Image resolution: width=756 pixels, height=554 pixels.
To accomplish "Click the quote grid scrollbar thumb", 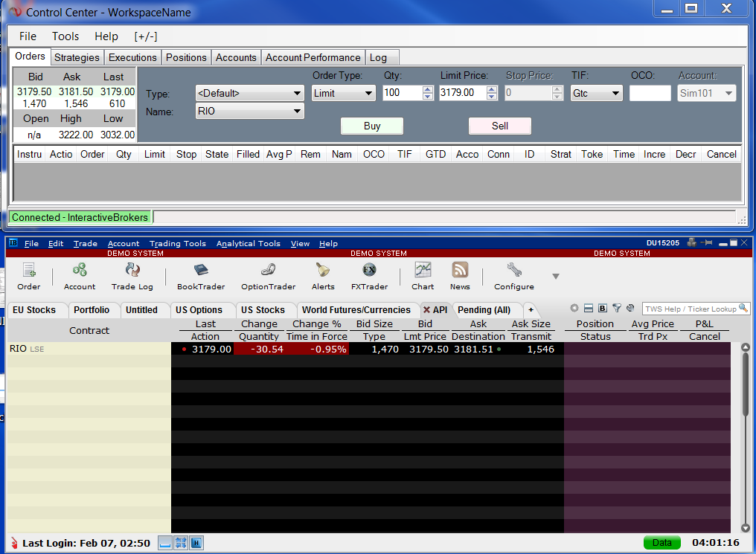I will tap(746, 384).
